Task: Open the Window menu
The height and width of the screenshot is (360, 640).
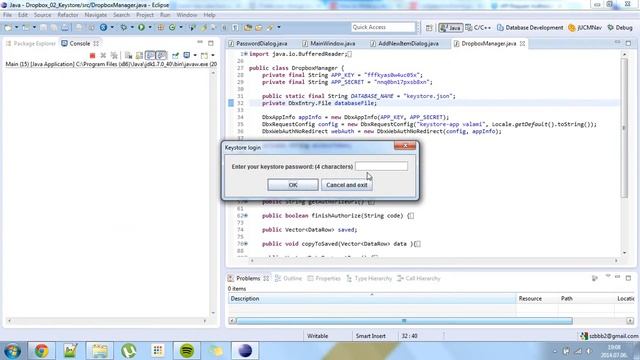Action: coord(187,15)
